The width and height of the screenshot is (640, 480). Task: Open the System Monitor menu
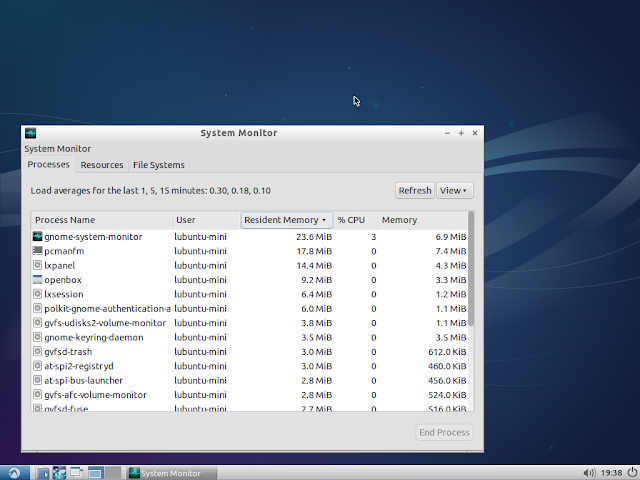coord(58,149)
